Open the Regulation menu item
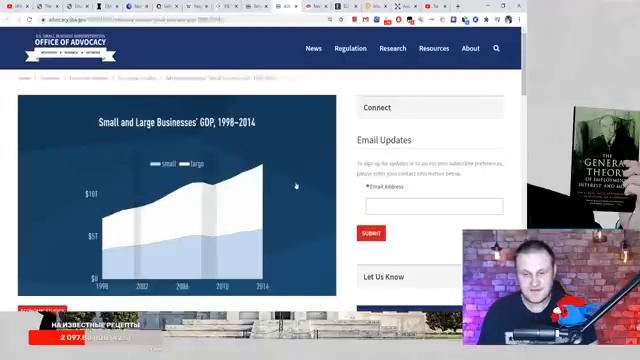 pyautogui.click(x=350, y=49)
